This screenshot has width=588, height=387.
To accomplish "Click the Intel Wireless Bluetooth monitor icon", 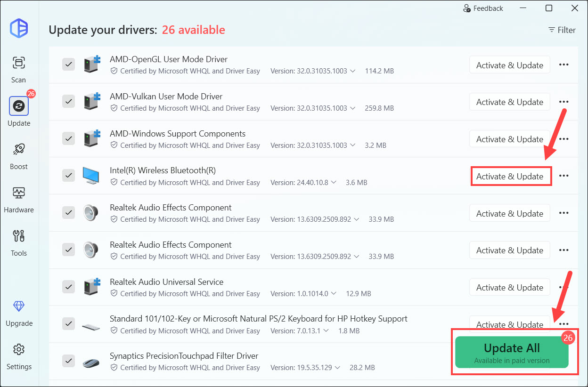I will [x=91, y=175].
